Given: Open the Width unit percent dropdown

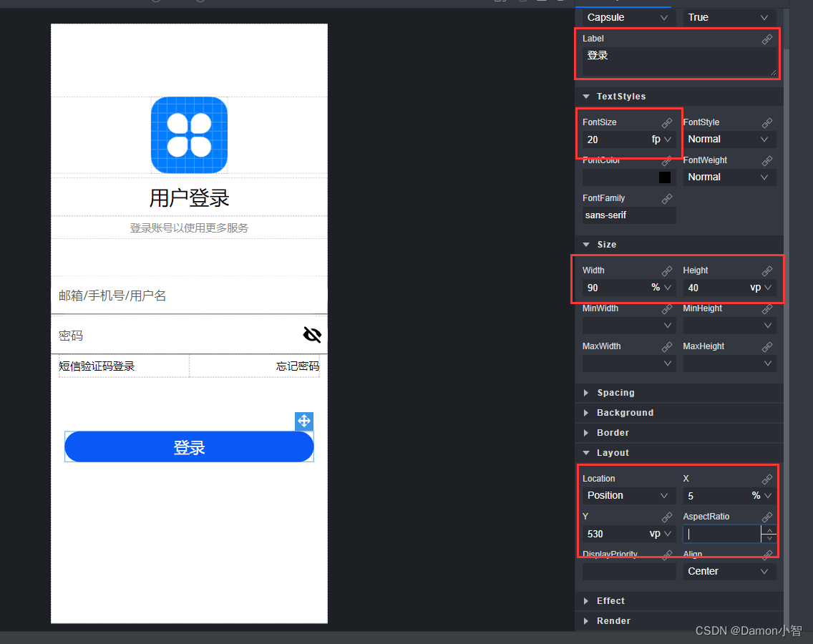Looking at the screenshot, I should pos(661,287).
